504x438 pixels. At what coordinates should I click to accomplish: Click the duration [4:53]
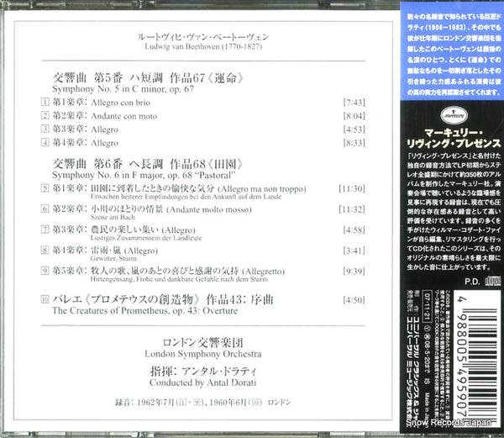tap(354, 129)
